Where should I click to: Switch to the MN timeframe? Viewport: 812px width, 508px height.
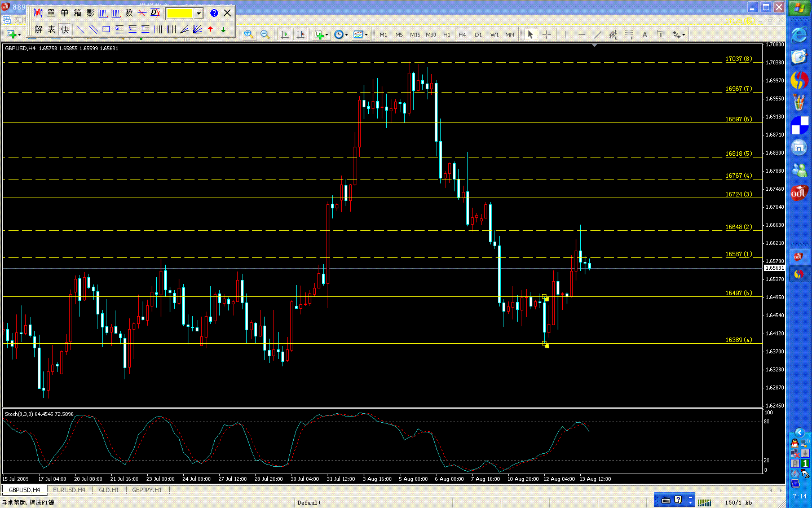510,35
